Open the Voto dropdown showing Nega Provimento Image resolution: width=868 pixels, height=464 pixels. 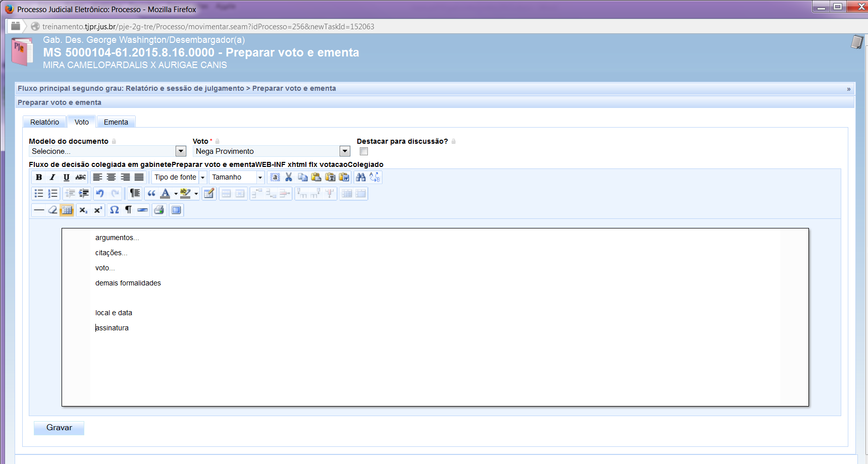272,151
